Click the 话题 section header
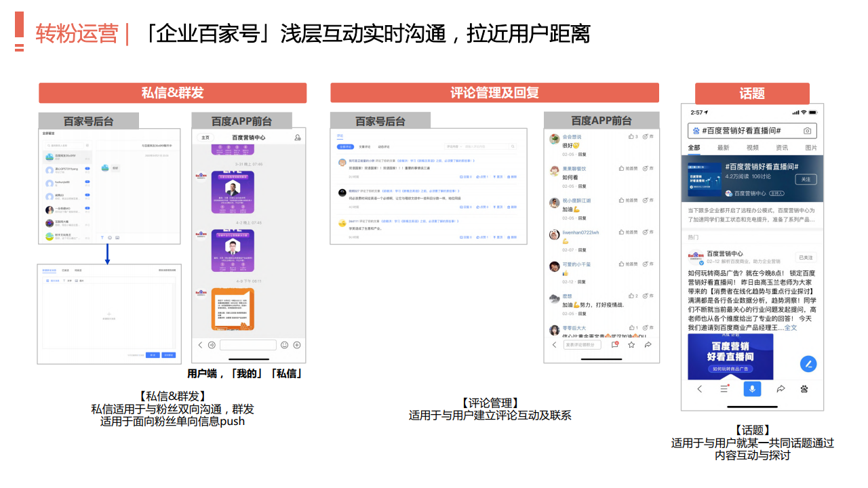Image resolution: width=868 pixels, height=488 pixels. tap(752, 94)
